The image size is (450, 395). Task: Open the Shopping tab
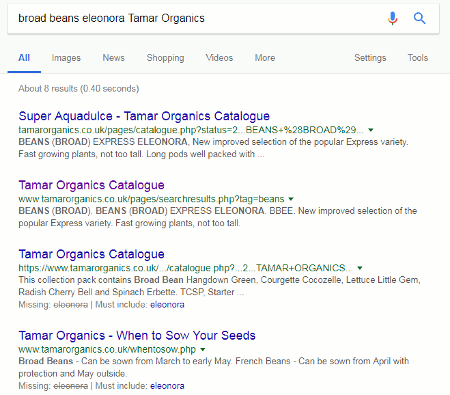click(x=165, y=58)
